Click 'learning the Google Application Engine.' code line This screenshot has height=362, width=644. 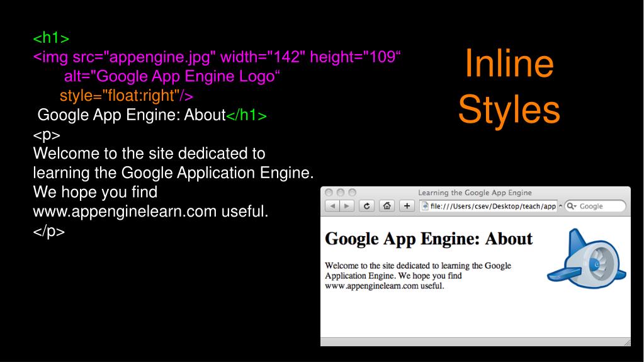(x=173, y=173)
